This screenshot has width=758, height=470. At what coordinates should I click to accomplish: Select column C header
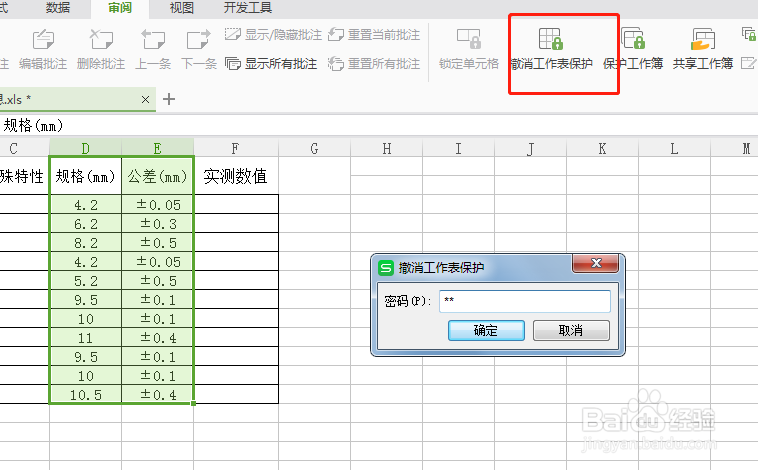(x=24, y=148)
